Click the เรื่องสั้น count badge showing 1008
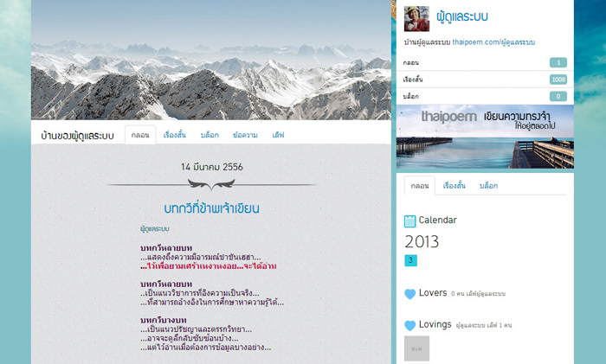This screenshot has height=364, width=606. [558, 80]
